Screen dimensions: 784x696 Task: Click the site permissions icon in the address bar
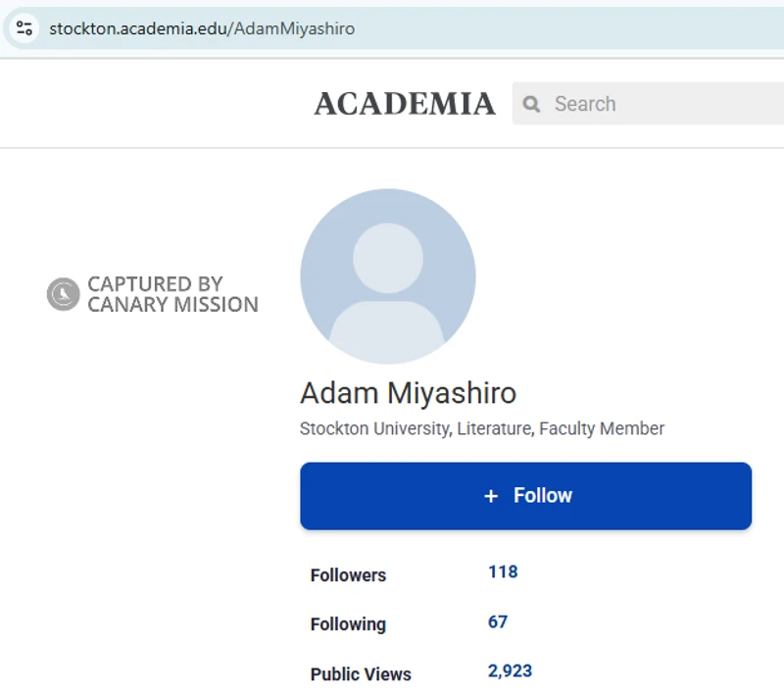[x=24, y=28]
